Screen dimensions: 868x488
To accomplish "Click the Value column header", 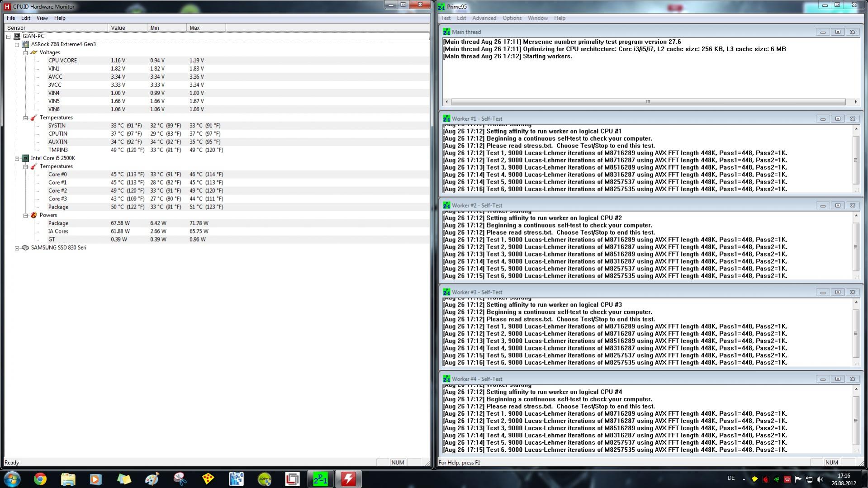I will pos(128,28).
